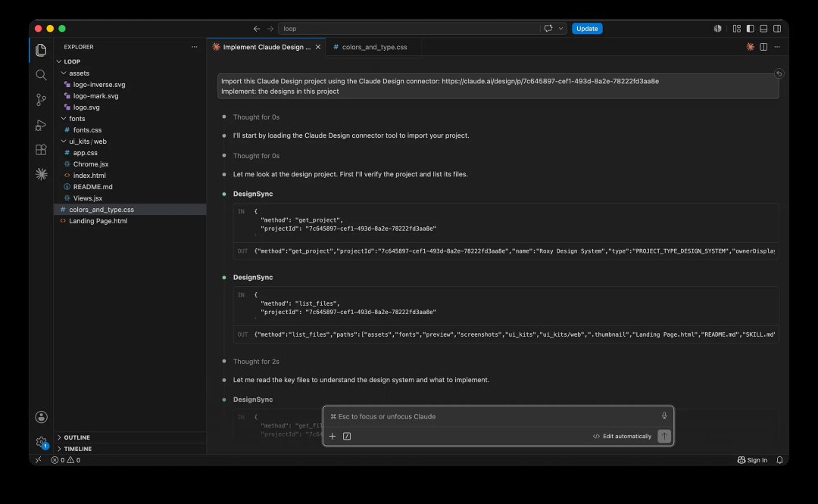Open Chrome.jsx file
This screenshot has width=818, height=504.
click(91, 164)
